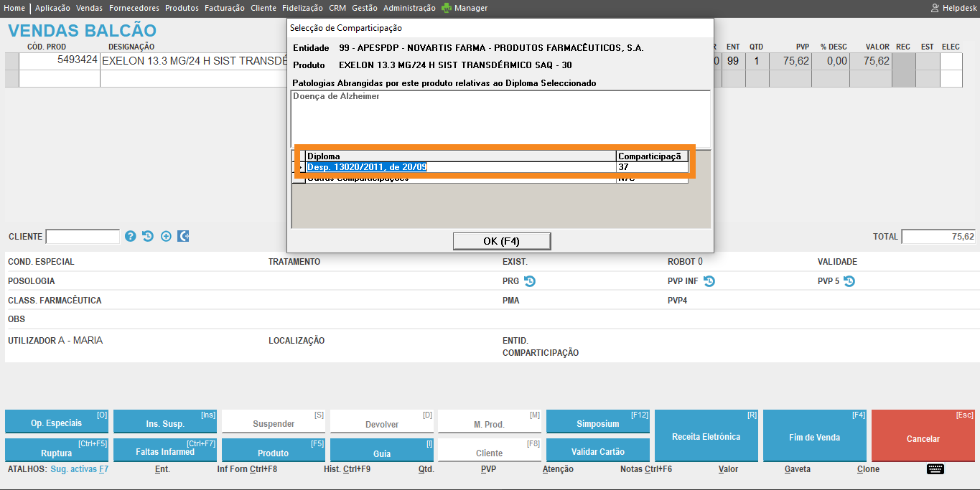Open client history clock icon
This screenshot has height=490, width=980.
tap(148, 236)
